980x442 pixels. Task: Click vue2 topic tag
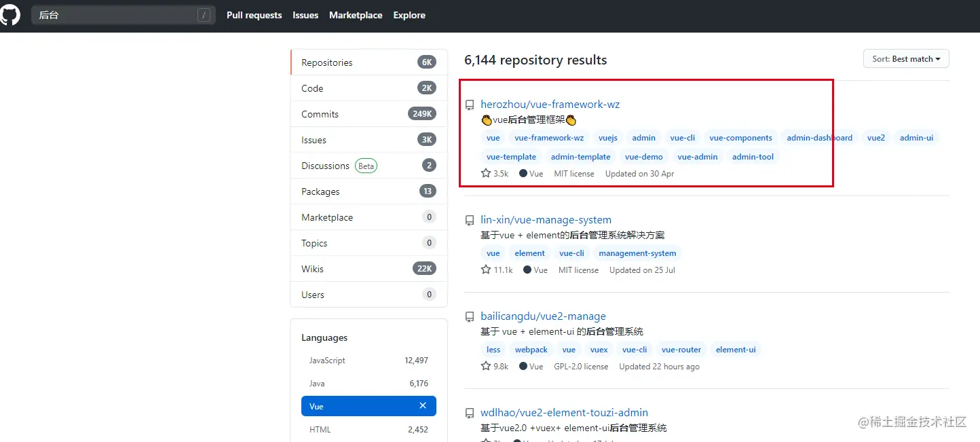click(x=876, y=138)
